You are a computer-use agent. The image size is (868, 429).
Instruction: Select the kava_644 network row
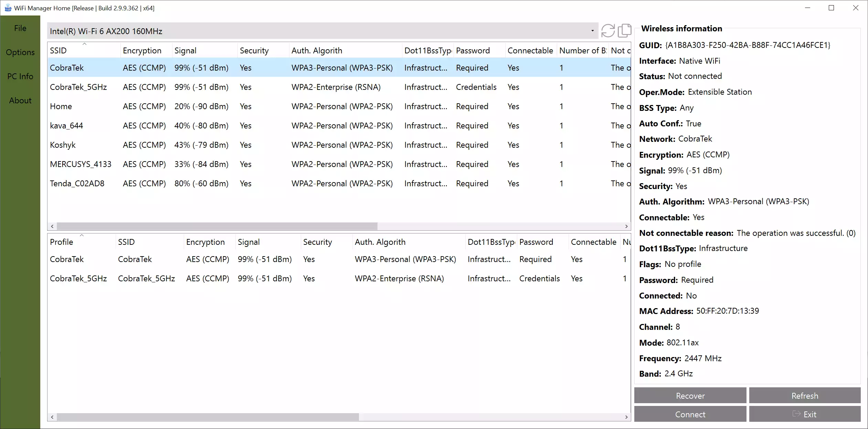click(x=339, y=126)
